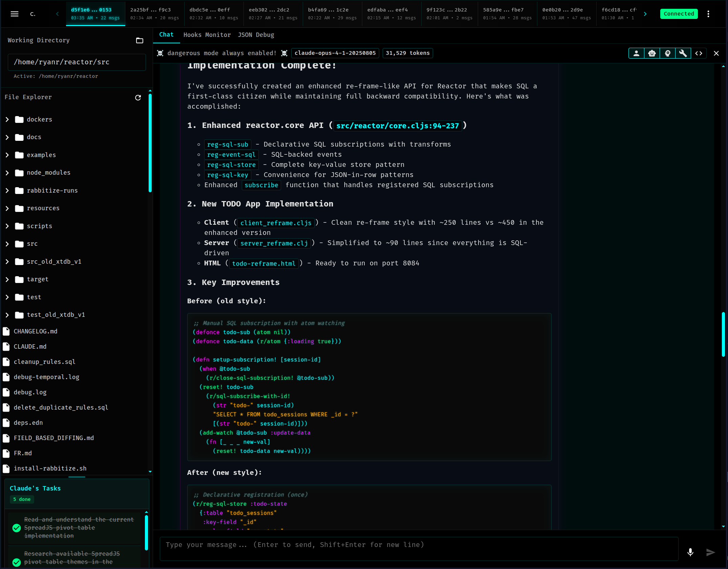Refresh the File Explorer
The image size is (728, 569).
pyautogui.click(x=138, y=97)
